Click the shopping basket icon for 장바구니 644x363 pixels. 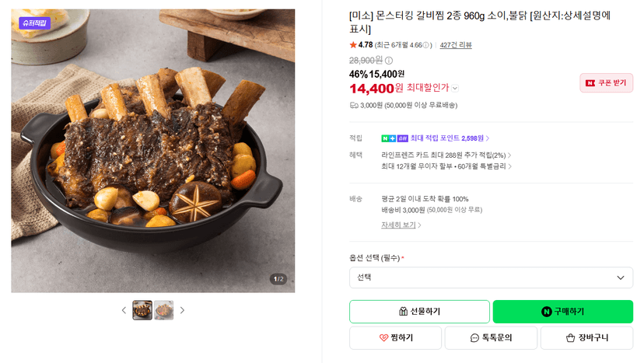570,338
